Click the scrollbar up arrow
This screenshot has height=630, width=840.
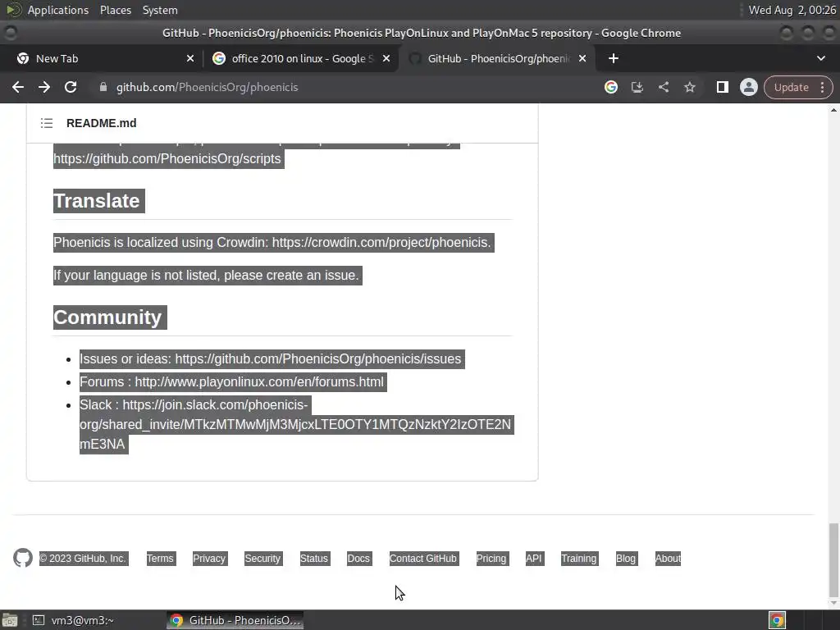833,110
